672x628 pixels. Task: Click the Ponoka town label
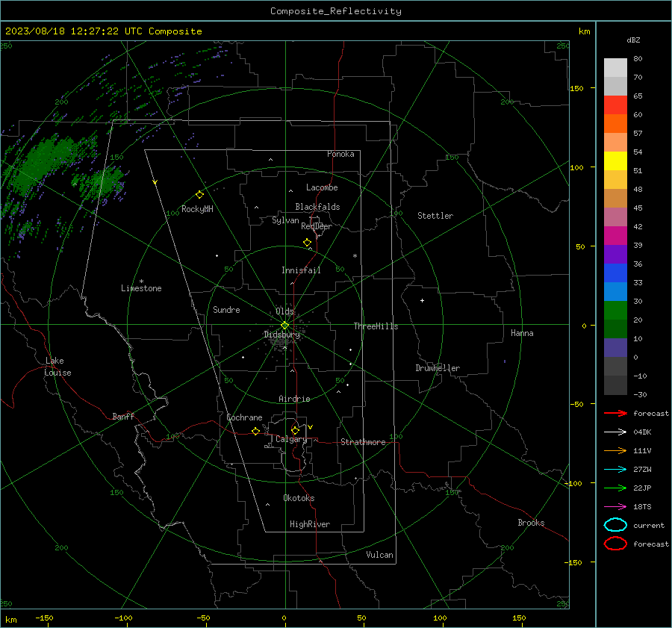point(340,154)
